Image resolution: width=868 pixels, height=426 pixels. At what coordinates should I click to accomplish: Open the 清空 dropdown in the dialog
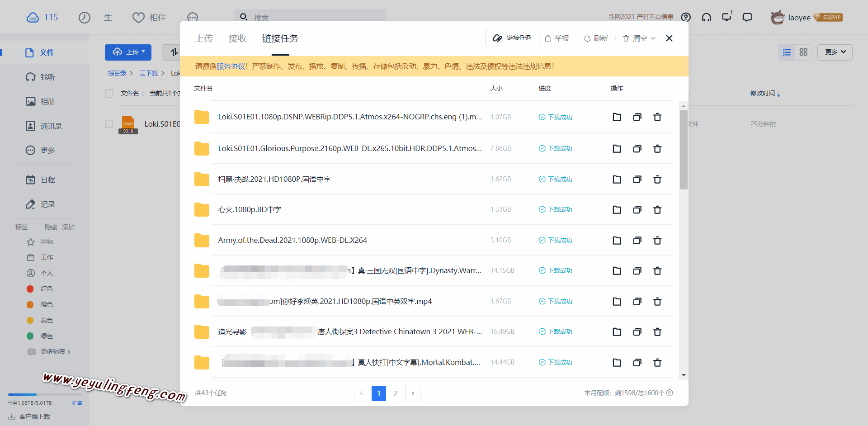(x=639, y=38)
